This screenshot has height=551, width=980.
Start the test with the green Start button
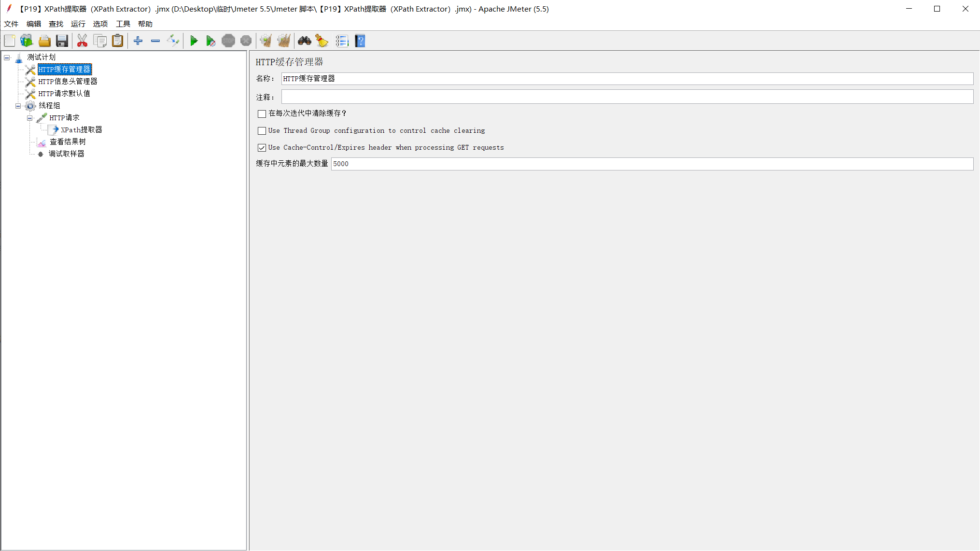tap(194, 41)
